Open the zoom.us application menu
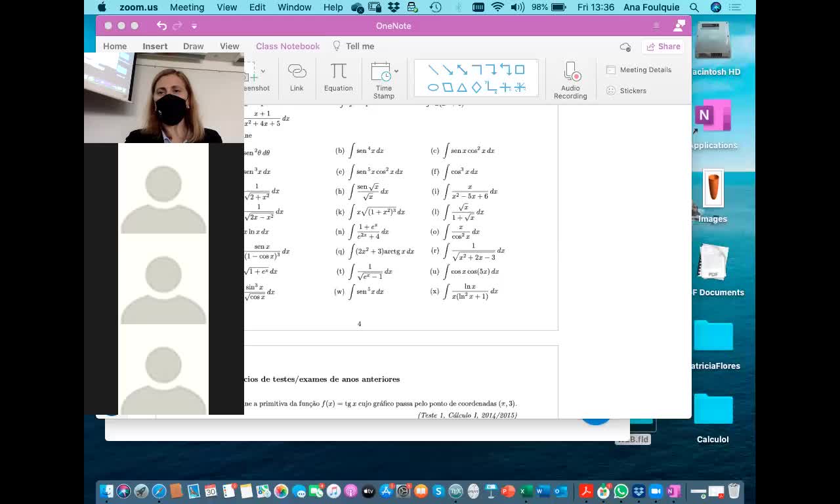The image size is (840, 504). (x=138, y=7)
